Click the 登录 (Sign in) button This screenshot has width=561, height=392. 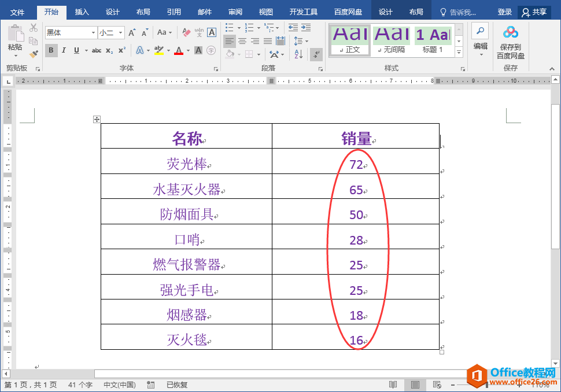click(x=504, y=12)
